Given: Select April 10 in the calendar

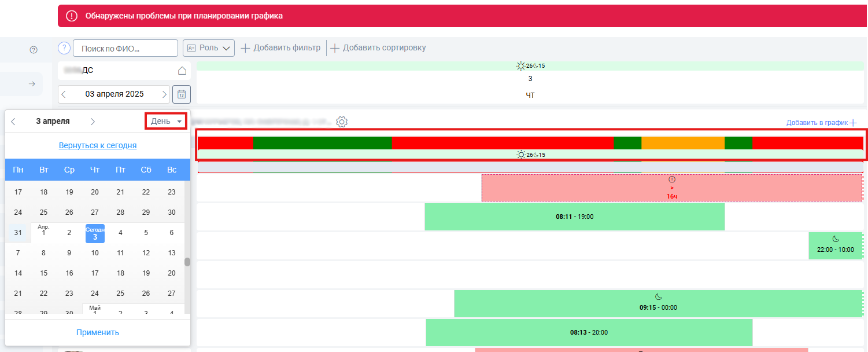Looking at the screenshot, I should pos(95,253).
